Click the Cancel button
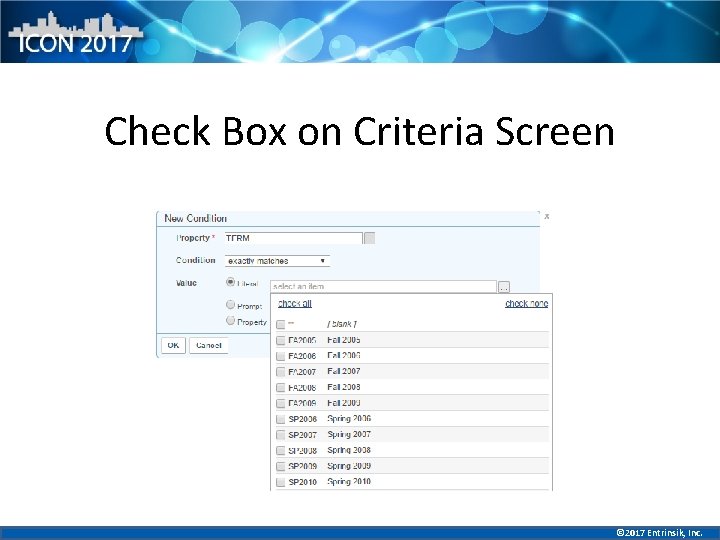Screen dimensions: 720x540 coord(208,345)
